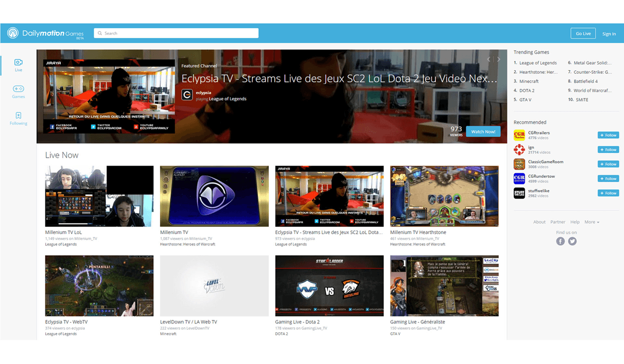
Task: Open the Following bookmark icon in sidebar
Action: click(18, 115)
